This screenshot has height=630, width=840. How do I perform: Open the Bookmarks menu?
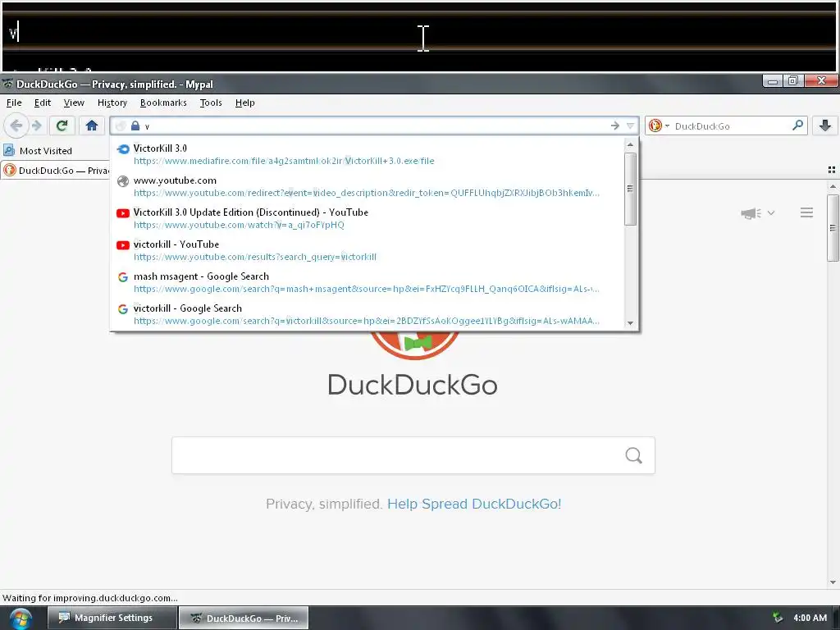[163, 103]
